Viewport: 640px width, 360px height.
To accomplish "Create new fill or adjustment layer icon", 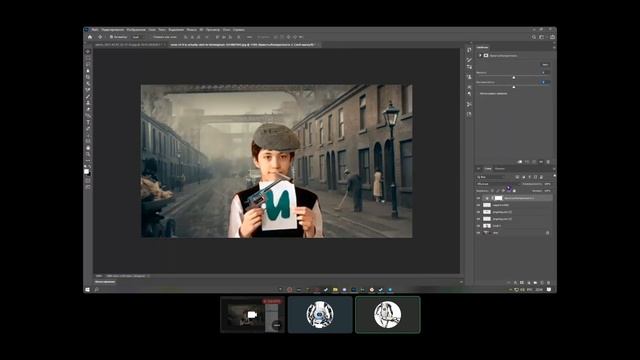I will click(529, 282).
